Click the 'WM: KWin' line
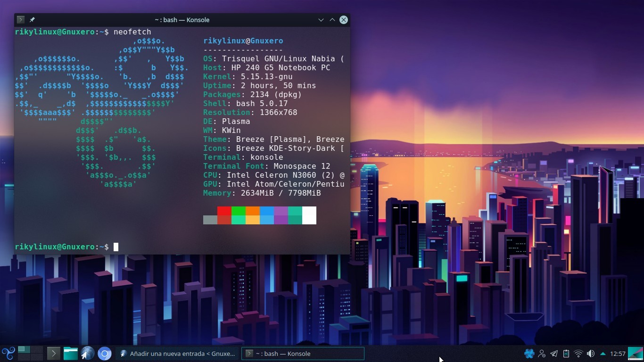 222,131
